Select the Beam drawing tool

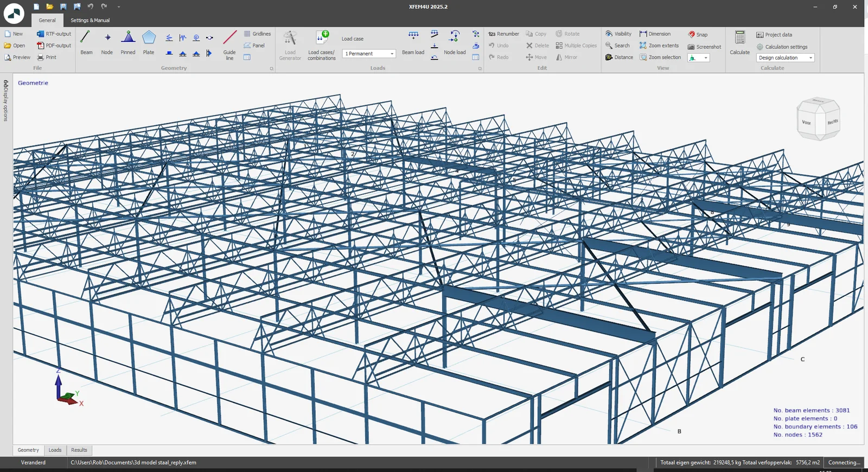pos(86,42)
